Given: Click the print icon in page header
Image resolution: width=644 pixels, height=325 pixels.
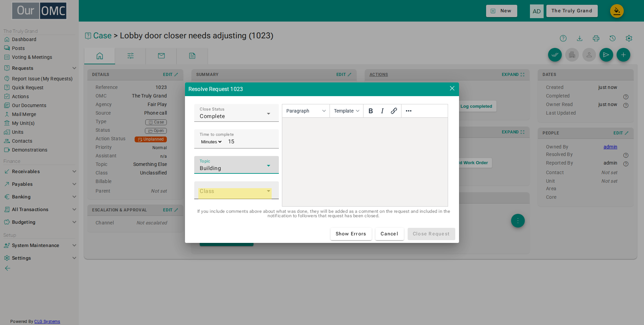Looking at the screenshot, I should [x=596, y=38].
